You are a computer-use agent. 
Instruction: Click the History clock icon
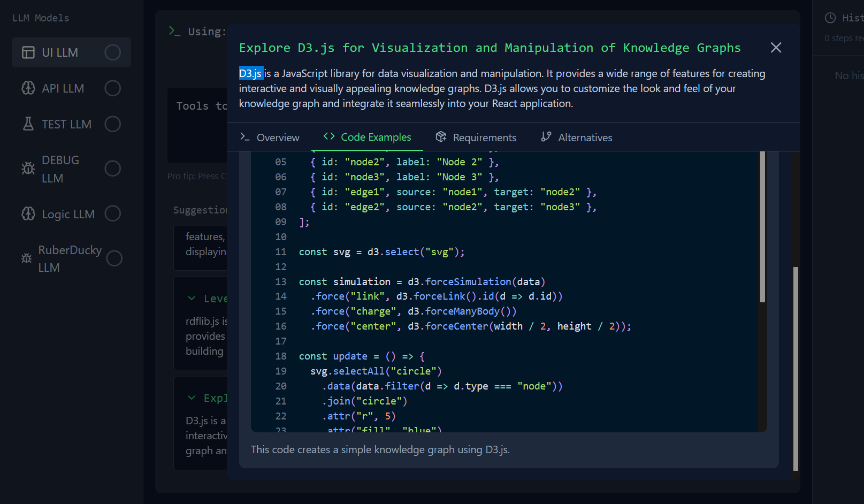pyautogui.click(x=830, y=18)
